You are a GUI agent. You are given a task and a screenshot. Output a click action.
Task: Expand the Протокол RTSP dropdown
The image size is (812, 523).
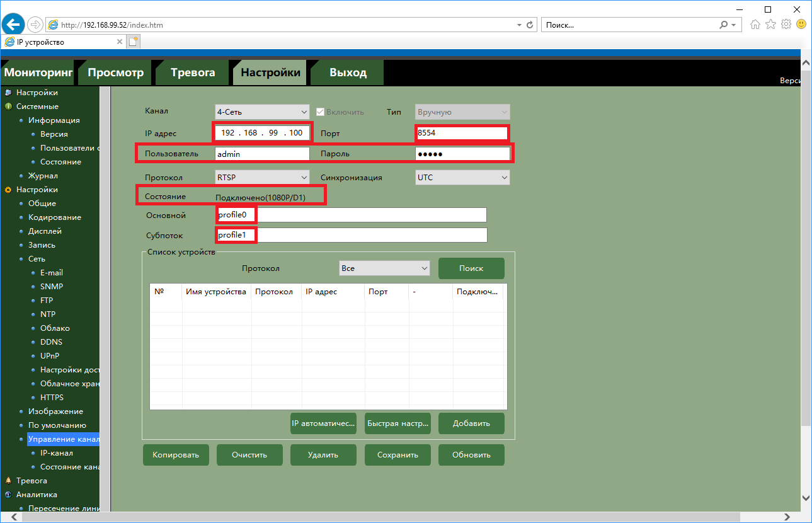click(x=261, y=178)
